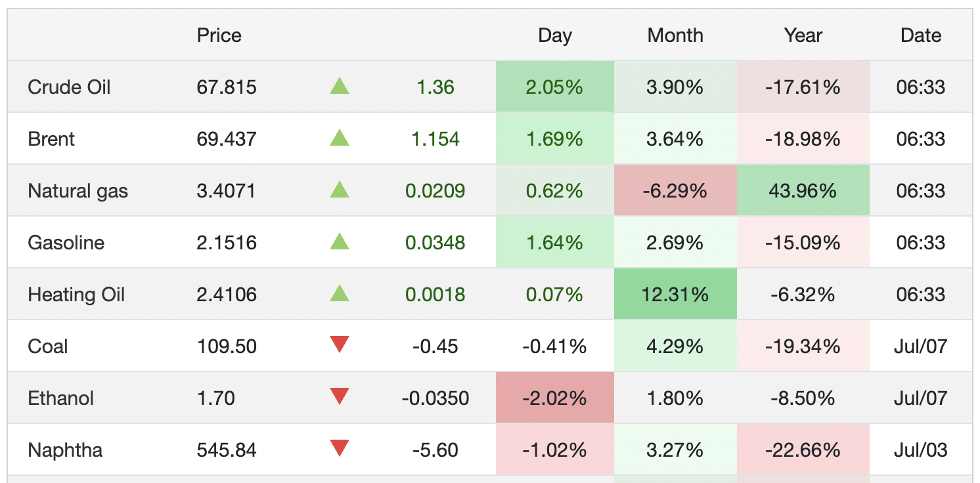Click Crude Oil day change 2.05%
This screenshot has width=980, height=483.
[x=555, y=87]
